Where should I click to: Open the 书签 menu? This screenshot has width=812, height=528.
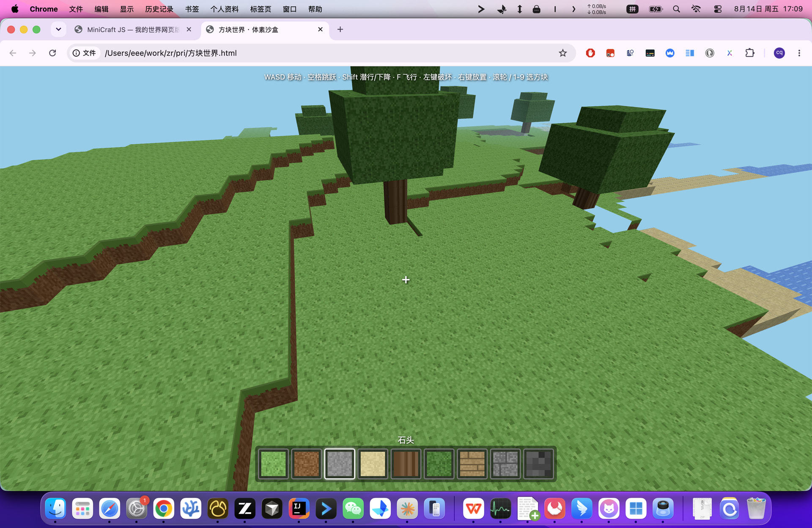192,9
